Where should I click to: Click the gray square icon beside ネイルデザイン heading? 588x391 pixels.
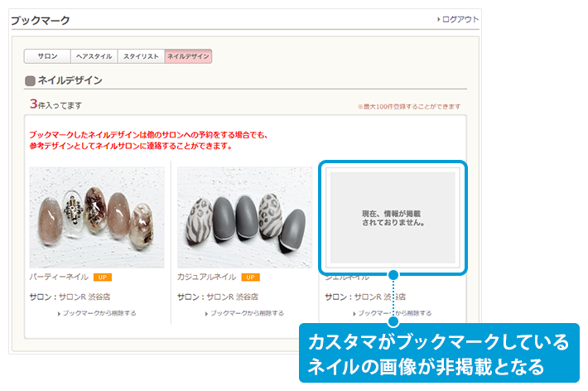[x=31, y=81]
